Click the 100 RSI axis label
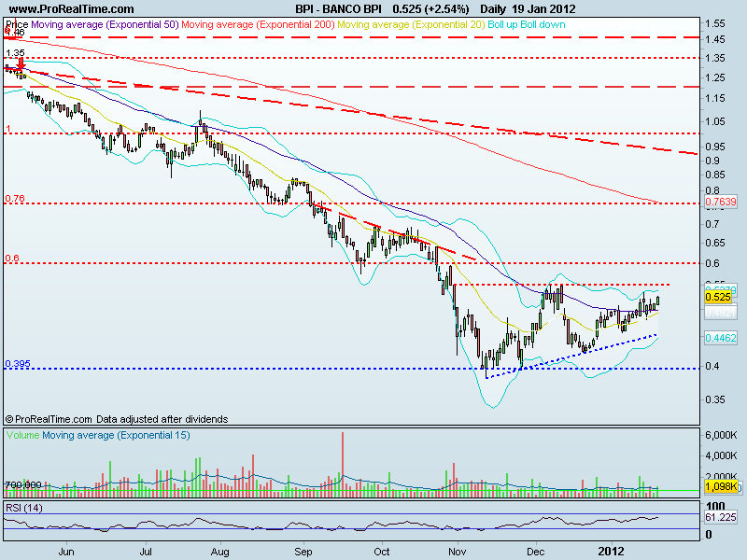The height and width of the screenshot is (560, 747). (715, 506)
